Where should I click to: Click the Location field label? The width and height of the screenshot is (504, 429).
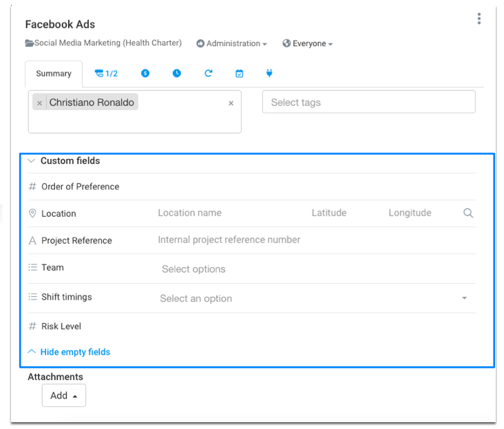point(59,213)
